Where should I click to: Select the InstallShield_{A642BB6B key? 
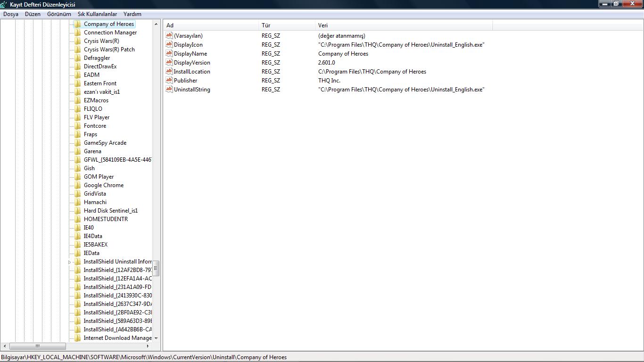coord(117,329)
